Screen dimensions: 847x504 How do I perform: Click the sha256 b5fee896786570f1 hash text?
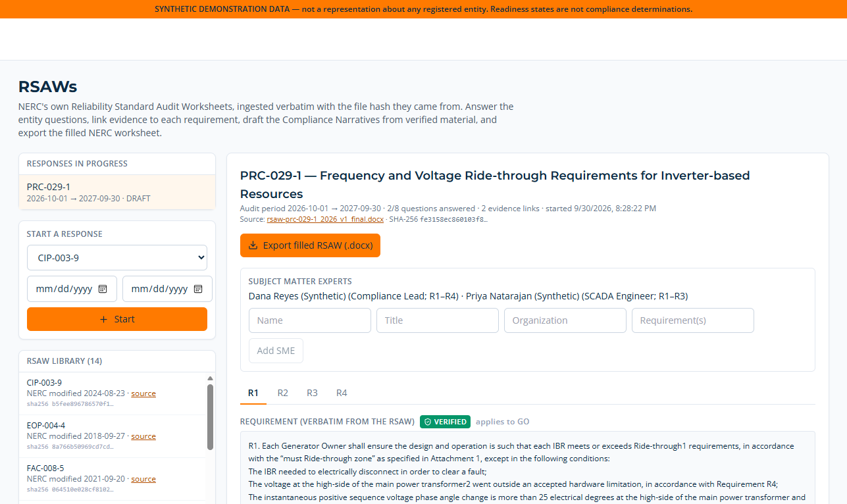click(70, 404)
